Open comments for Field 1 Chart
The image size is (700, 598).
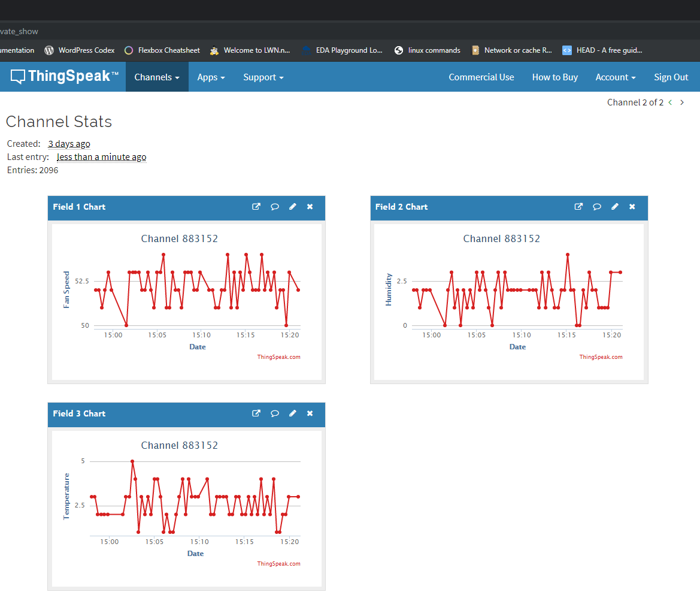(275, 206)
